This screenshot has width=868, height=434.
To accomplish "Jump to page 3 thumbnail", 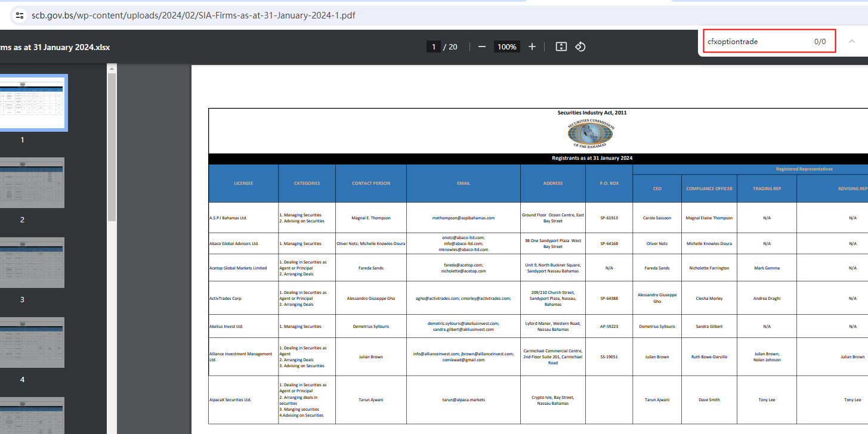I will [x=33, y=262].
